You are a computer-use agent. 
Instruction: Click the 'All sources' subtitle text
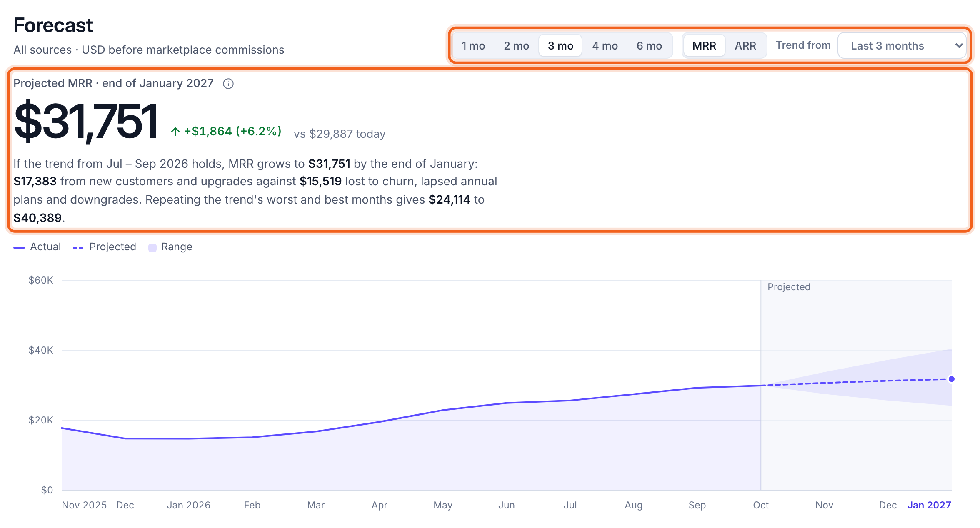point(42,50)
